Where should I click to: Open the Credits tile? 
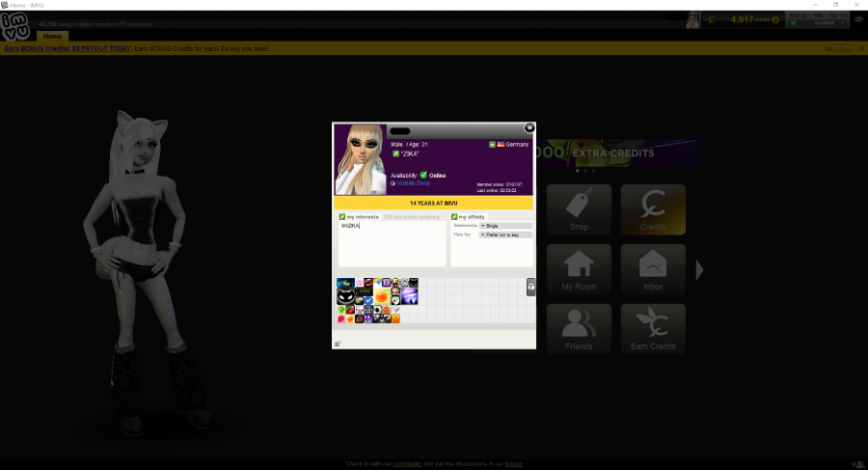(653, 209)
